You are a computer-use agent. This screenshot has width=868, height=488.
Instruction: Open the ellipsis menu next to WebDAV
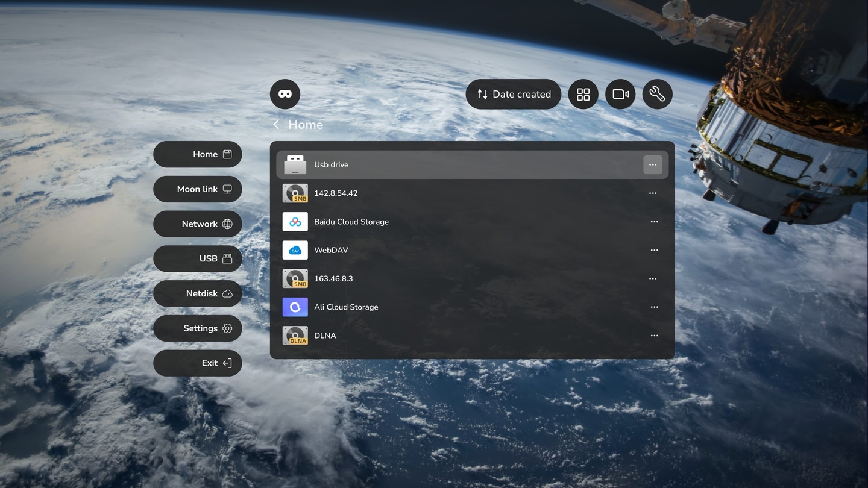tap(654, 250)
